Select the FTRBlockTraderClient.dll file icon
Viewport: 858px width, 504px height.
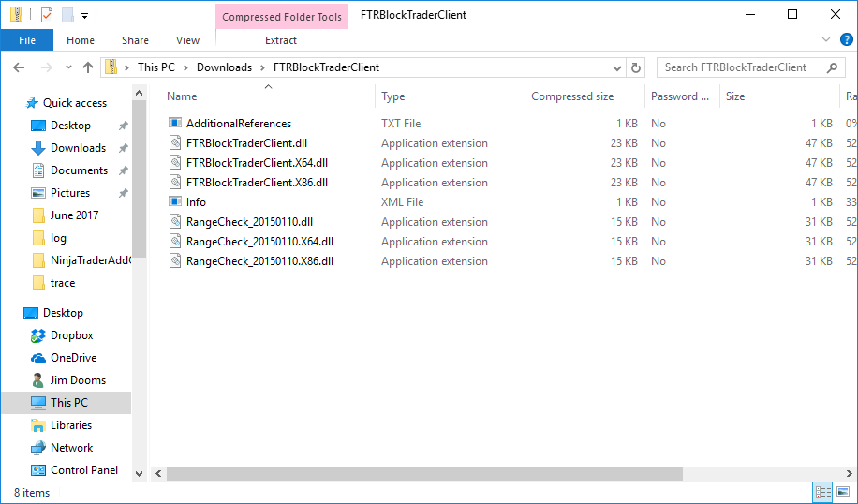tap(175, 142)
